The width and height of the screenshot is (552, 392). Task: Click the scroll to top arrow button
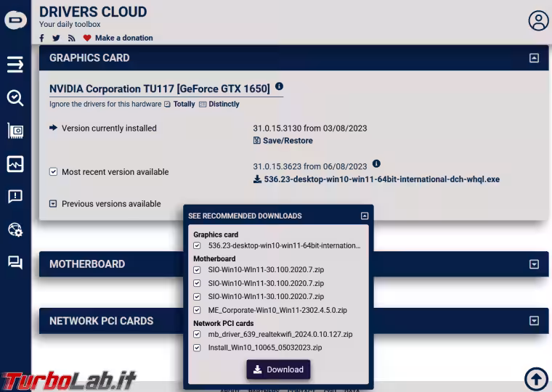coord(536,379)
